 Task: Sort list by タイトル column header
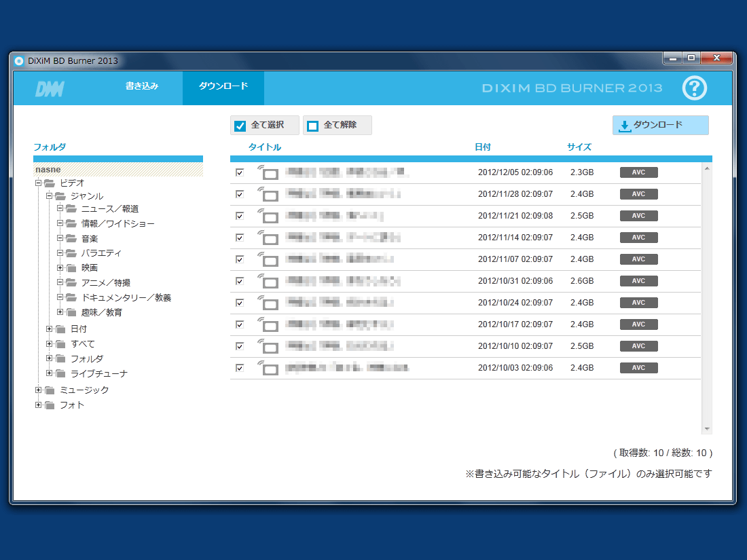[x=264, y=147]
